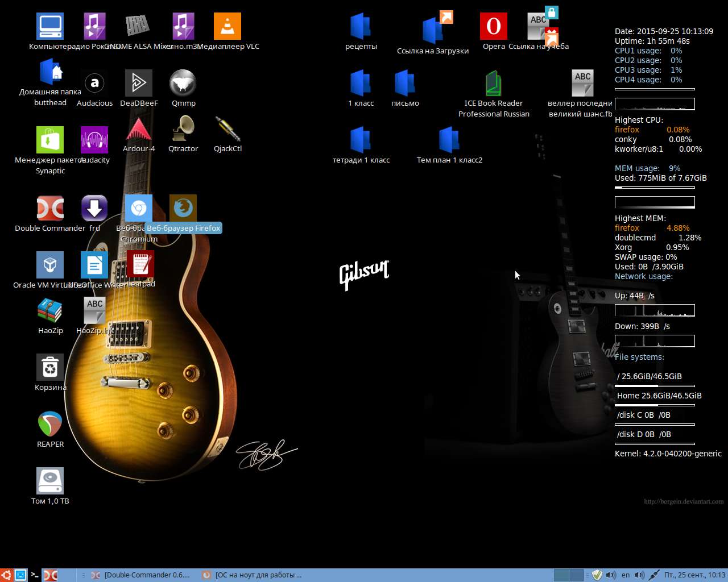
Task: Open the VLC media player desktop icon
Action: 227,27
